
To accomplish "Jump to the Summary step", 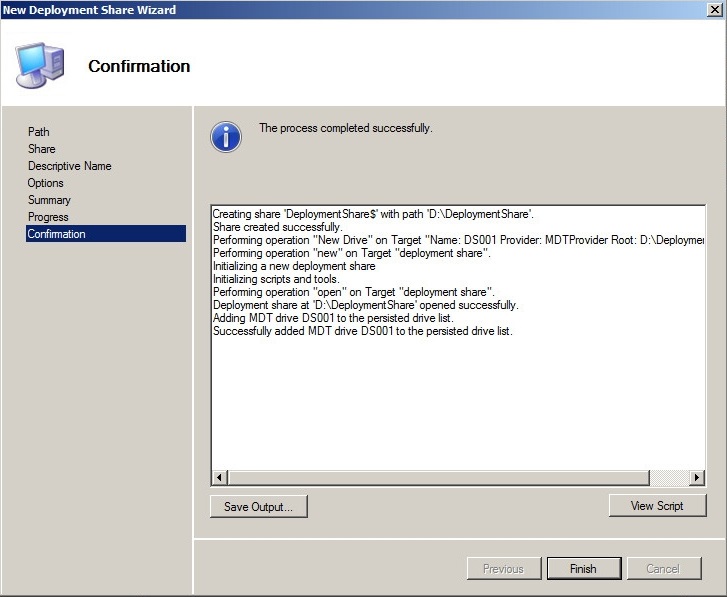I will [49, 200].
